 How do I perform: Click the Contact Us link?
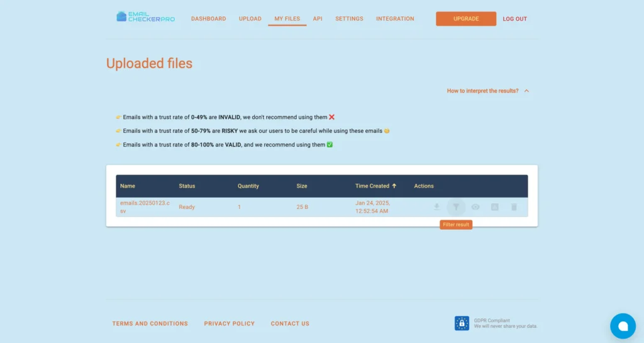pos(290,323)
